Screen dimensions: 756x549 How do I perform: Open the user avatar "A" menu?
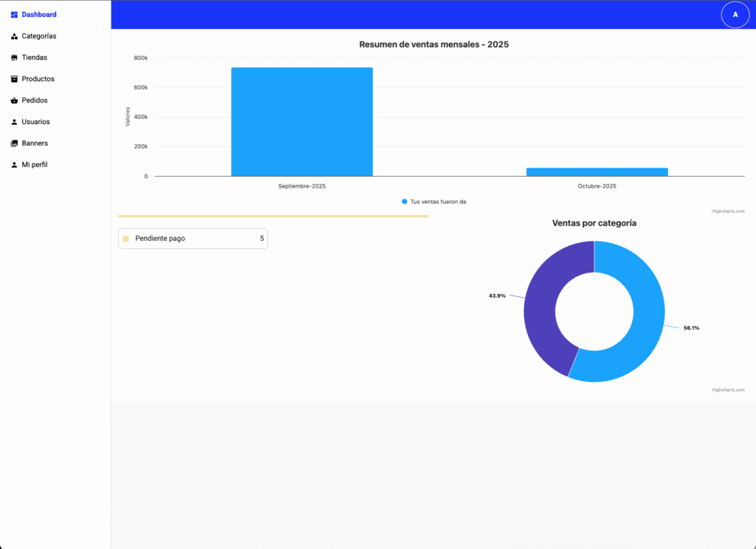click(735, 15)
